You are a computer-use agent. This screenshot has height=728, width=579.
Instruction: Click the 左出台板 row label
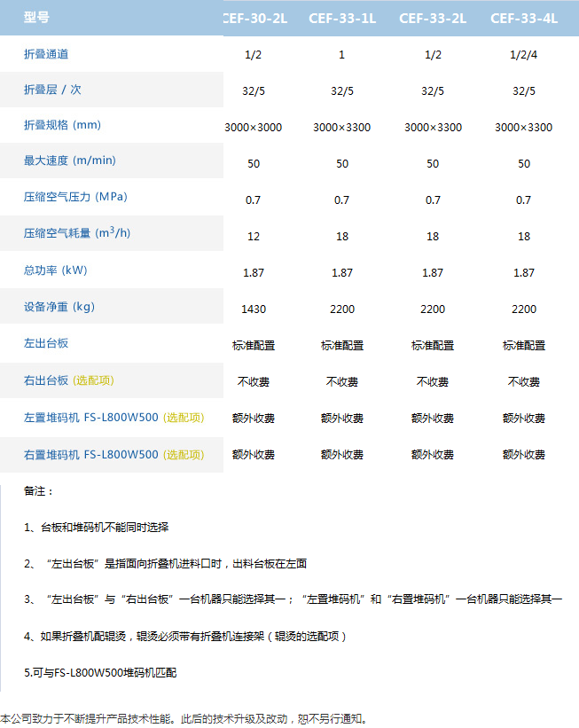46,343
